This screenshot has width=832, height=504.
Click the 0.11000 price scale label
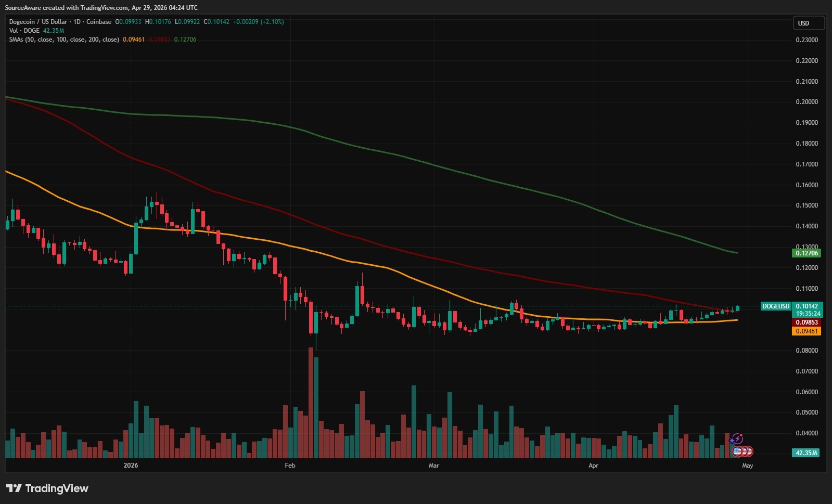(x=807, y=289)
